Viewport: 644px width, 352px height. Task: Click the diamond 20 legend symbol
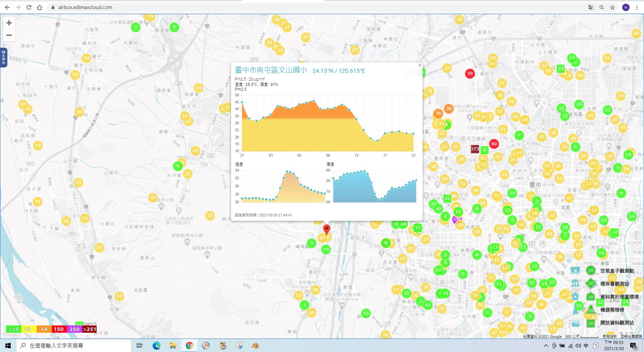click(591, 284)
